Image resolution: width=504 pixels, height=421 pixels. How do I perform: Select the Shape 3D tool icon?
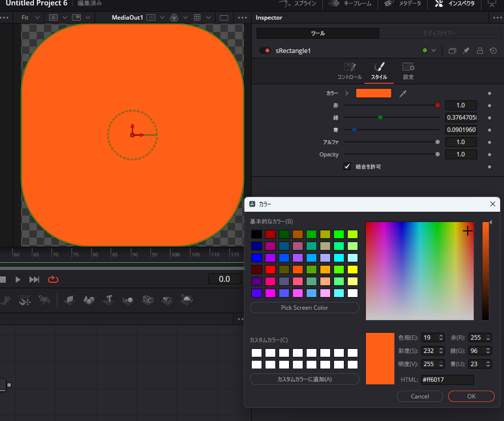[x=89, y=300]
